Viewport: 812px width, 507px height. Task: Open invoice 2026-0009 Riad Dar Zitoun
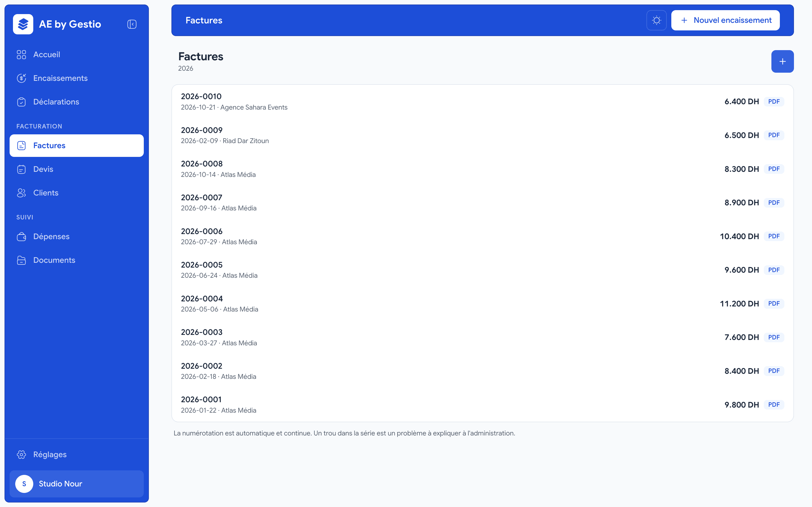(482, 135)
